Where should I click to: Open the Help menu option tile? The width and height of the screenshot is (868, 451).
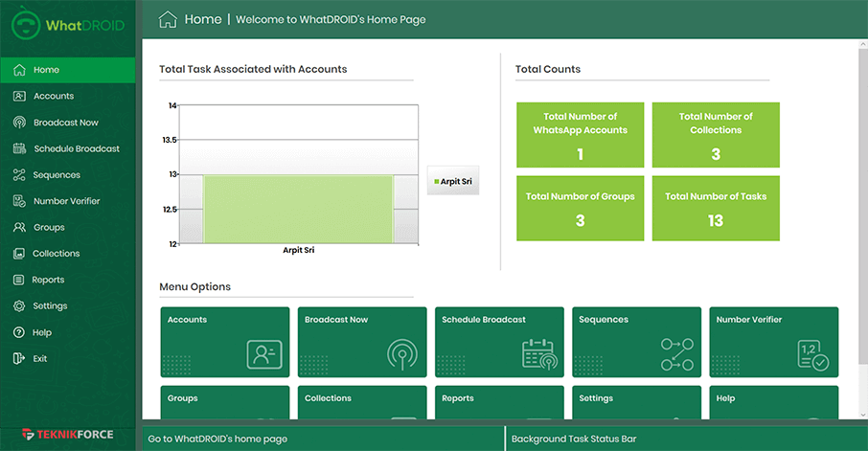tap(774, 403)
